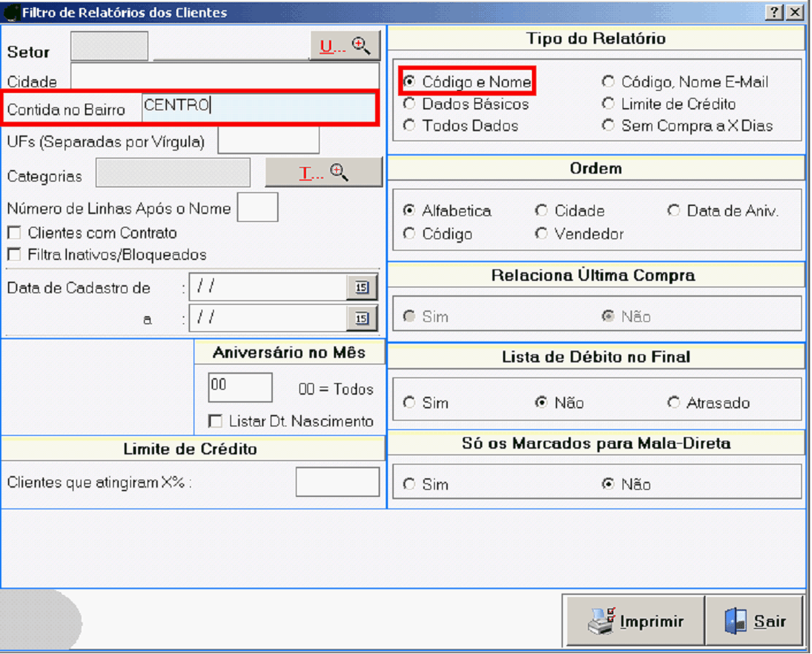Viewport: 812px width, 654px height.
Task: Click the Imprimir printer button
Action: (634, 621)
